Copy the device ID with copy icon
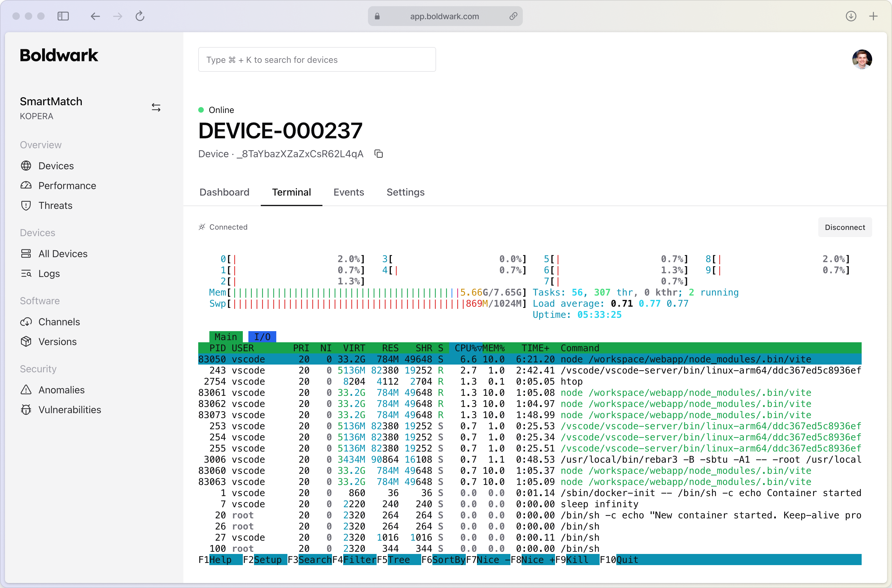892x588 pixels. tap(379, 154)
